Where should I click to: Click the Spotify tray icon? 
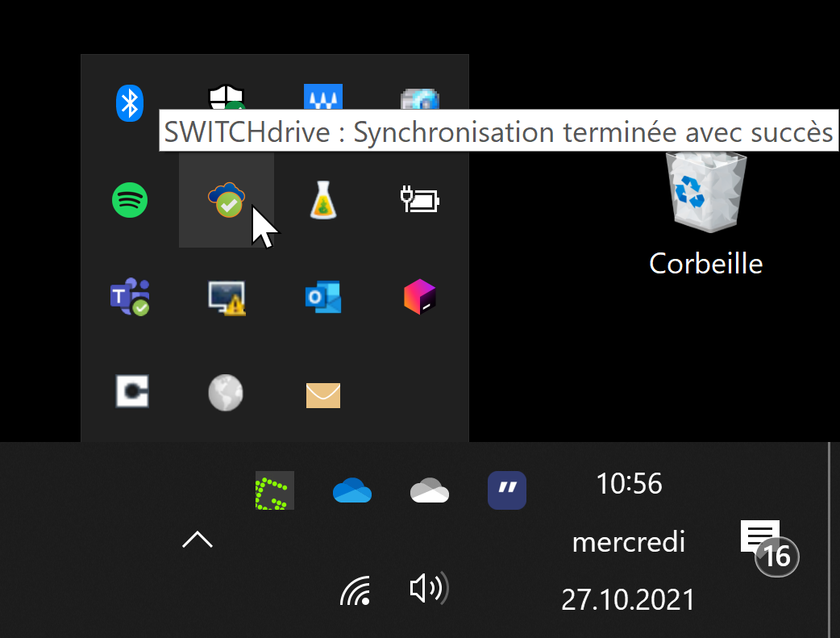(x=129, y=199)
